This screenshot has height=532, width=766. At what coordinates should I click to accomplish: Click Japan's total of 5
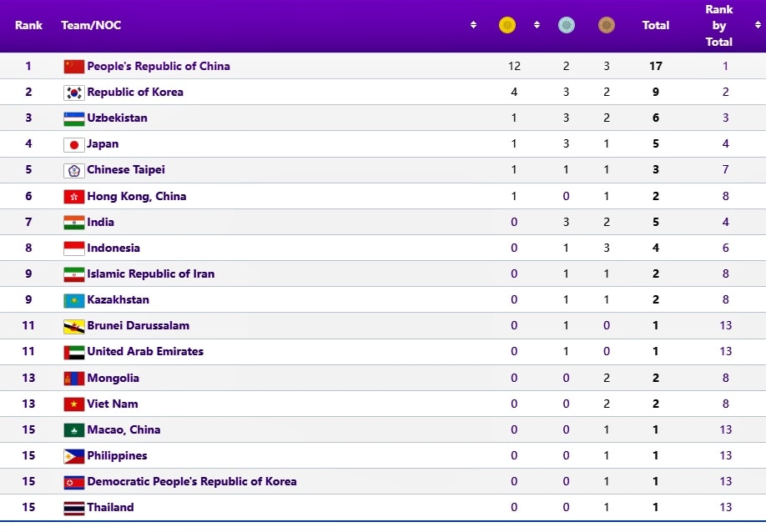click(x=656, y=143)
